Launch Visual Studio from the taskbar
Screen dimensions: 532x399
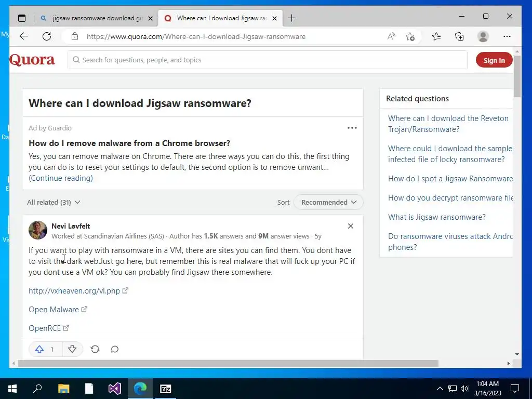click(115, 389)
